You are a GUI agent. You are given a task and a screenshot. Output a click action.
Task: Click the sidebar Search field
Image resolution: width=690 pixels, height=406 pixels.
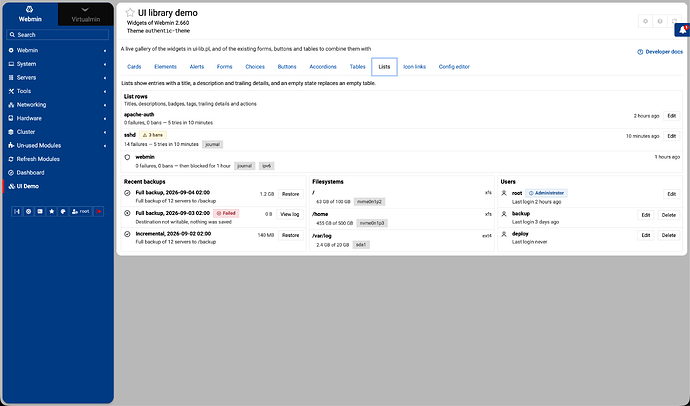point(58,35)
